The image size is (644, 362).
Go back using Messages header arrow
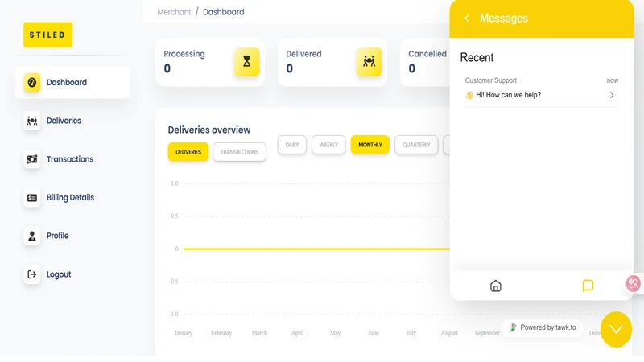467,18
